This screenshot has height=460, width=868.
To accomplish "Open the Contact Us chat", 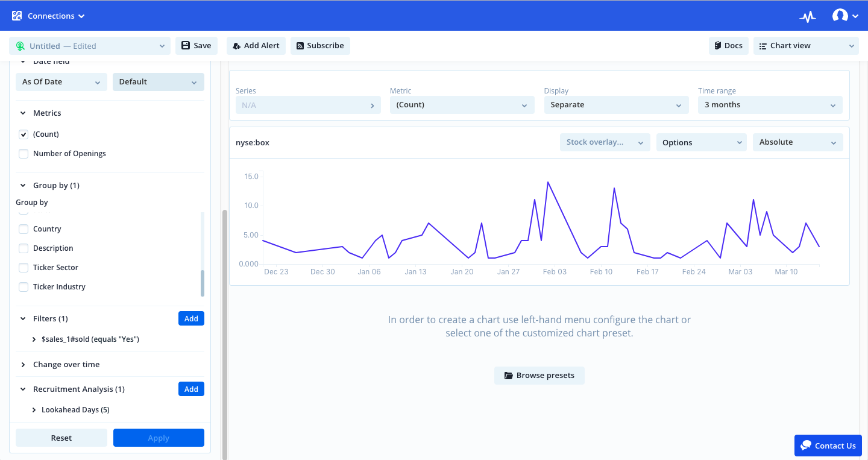I will pos(828,446).
